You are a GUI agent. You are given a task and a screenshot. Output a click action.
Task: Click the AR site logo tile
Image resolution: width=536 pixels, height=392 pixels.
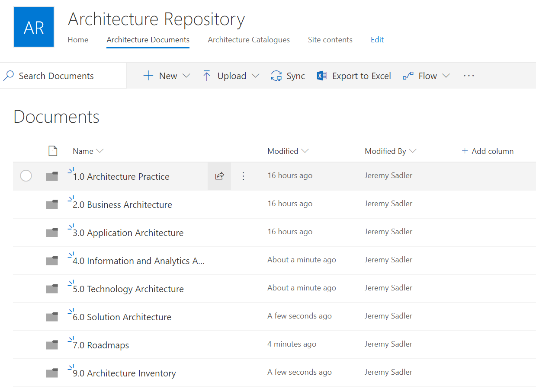coord(34,27)
